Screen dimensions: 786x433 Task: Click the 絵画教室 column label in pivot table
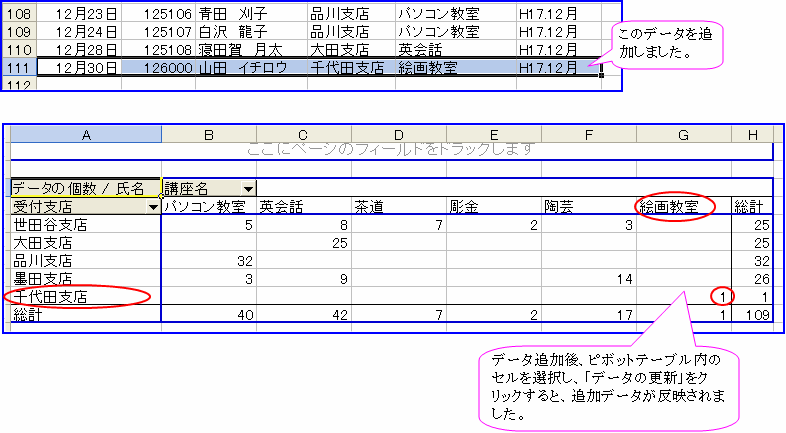[684, 206]
